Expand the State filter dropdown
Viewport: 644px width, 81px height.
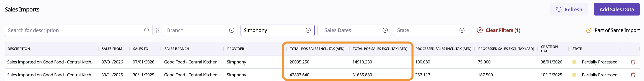462,30
